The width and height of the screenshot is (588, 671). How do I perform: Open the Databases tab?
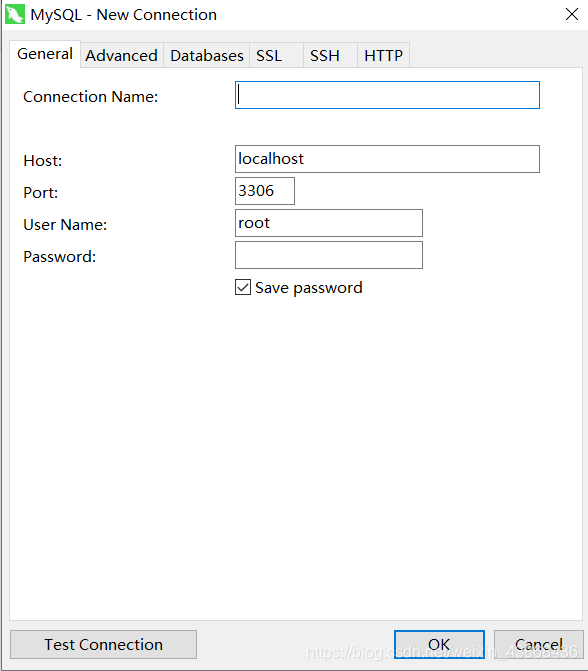[x=207, y=56]
